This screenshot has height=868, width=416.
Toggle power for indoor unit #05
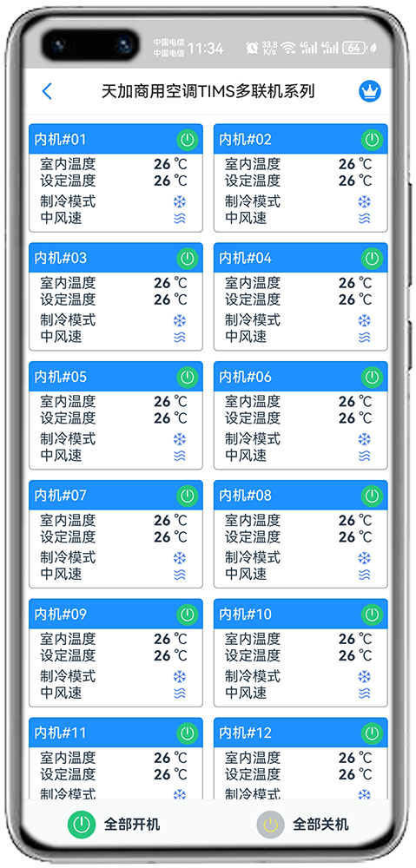coord(188,377)
